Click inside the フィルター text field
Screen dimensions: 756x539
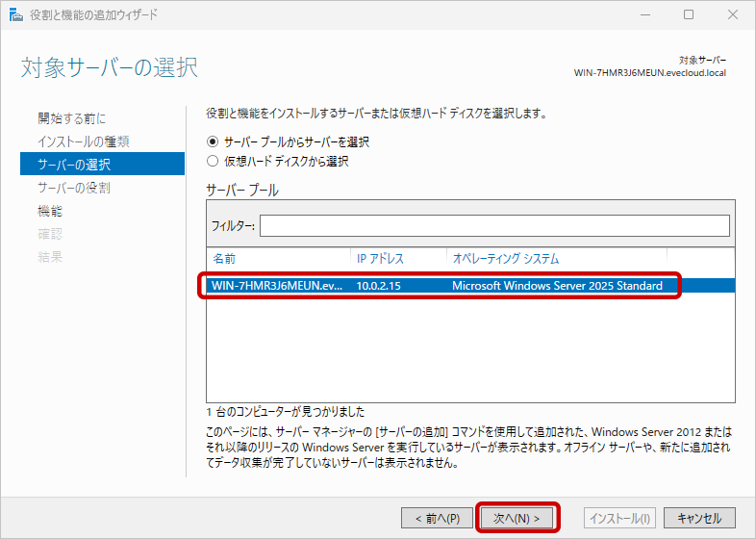pyautogui.click(x=493, y=225)
